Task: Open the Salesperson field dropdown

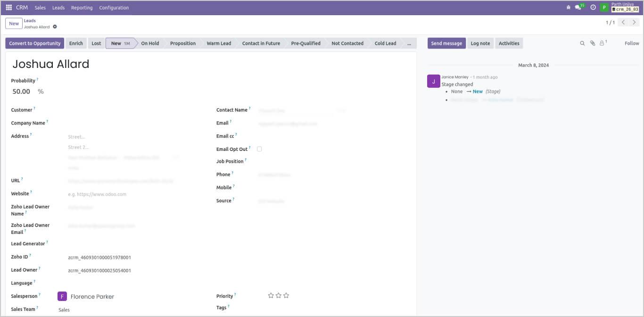Action: (92, 296)
